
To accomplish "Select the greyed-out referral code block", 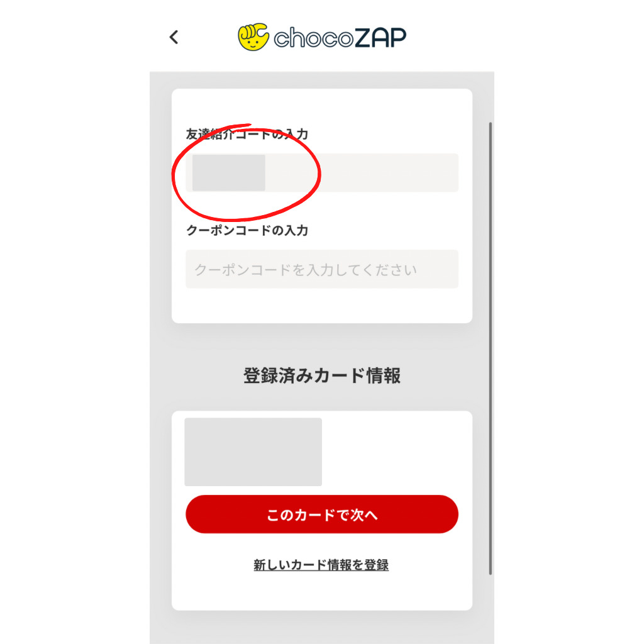I will 229,172.
